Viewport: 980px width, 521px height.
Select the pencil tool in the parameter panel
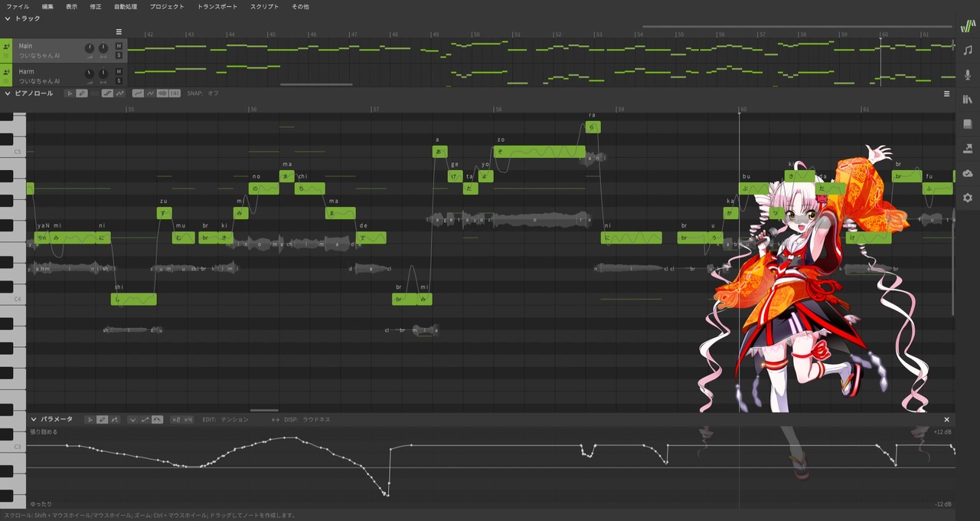[x=103, y=420]
